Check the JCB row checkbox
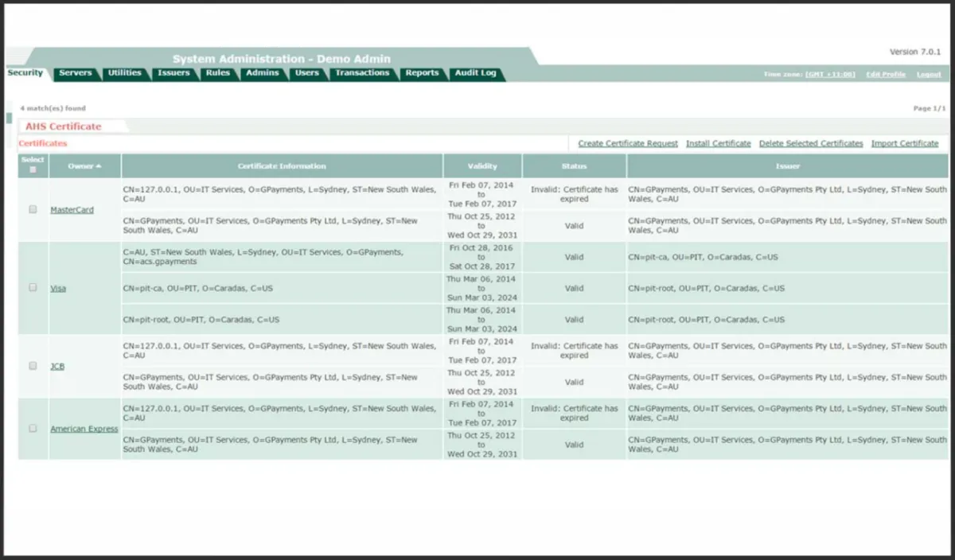Viewport: 955px width, 560px height. pyautogui.click(x=33, y=366)
